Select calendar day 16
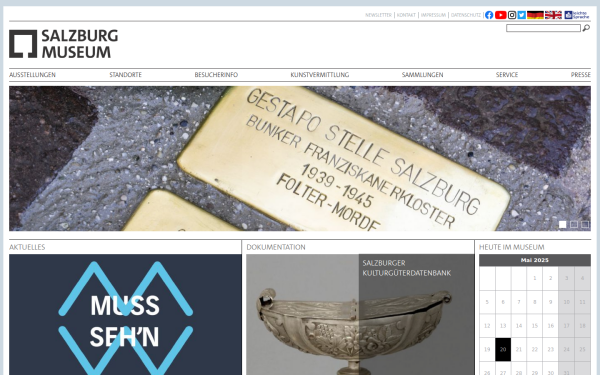Screen dimensions: 600x375 551,326
